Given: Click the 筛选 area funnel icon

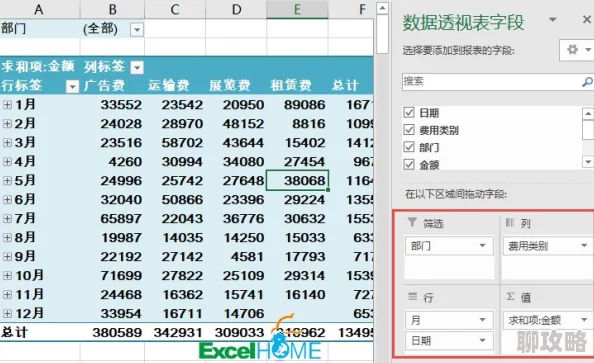Looking at the screenshot, I should click(412, 222).
